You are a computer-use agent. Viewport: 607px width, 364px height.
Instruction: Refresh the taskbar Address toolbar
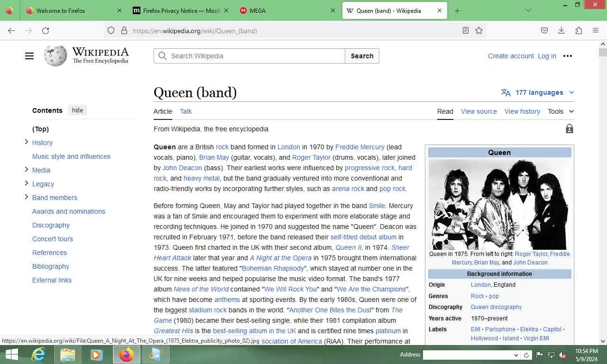pos(526,355)
